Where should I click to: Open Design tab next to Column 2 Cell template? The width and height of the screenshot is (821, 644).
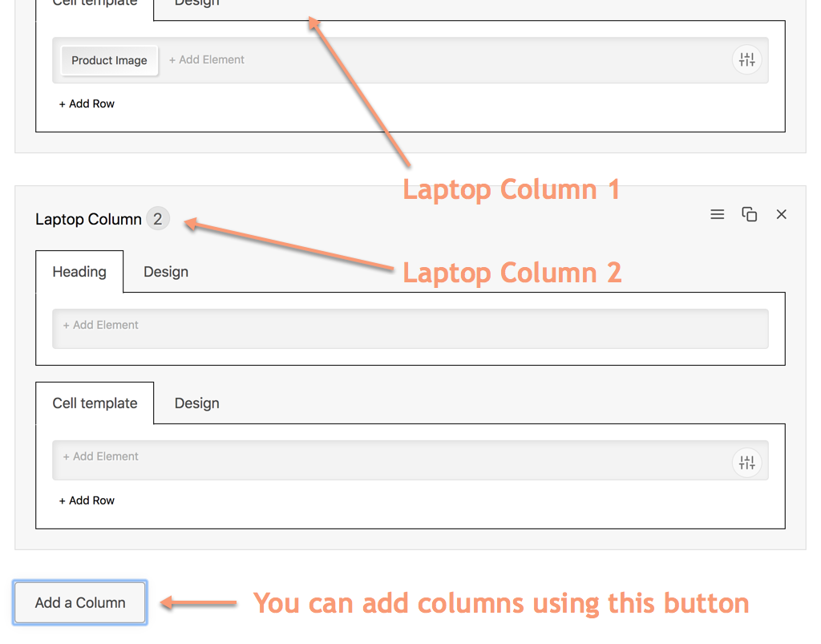pyautogui.click(x=196, y=403)
